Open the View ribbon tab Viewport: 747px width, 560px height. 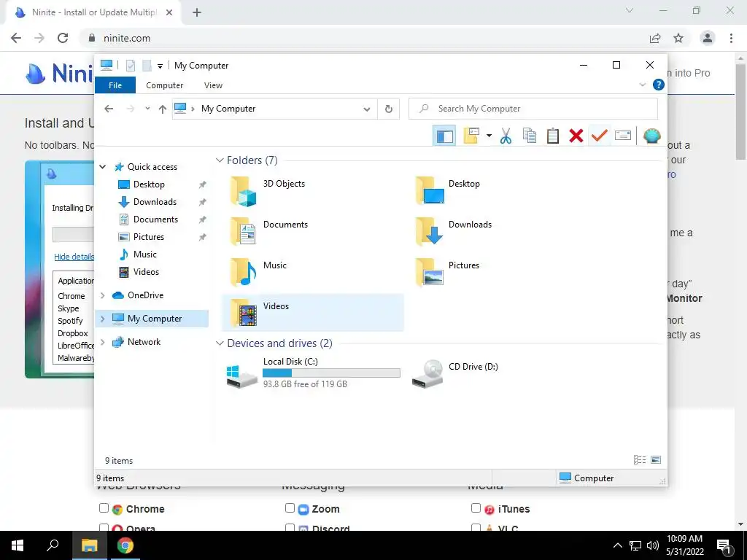[213, 85]
